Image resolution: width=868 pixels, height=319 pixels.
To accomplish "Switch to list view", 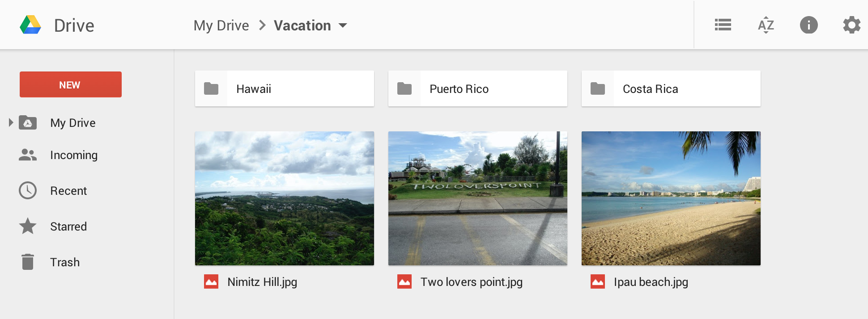I will coord(723,25).
